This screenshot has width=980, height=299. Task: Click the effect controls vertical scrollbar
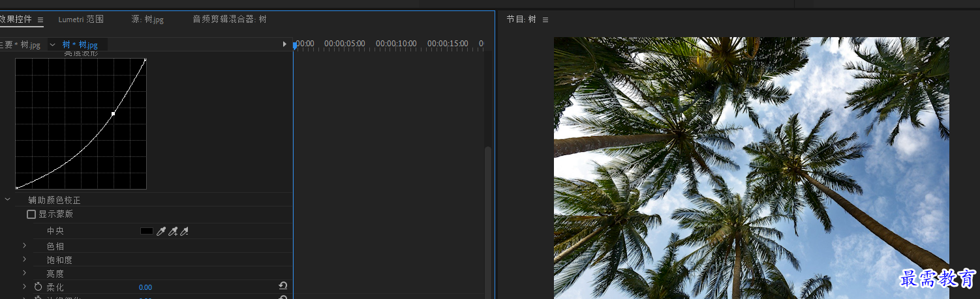point(487,223)
